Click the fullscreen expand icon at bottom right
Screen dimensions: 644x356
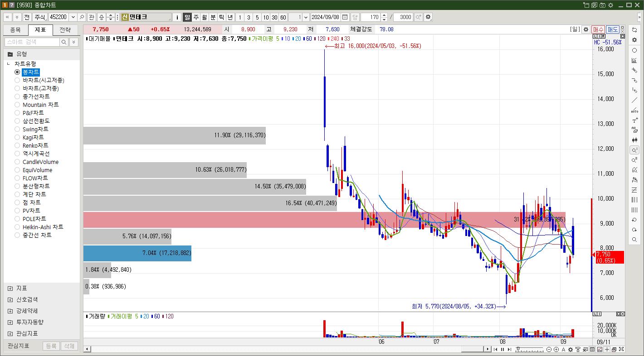click(x=621, y=349)
